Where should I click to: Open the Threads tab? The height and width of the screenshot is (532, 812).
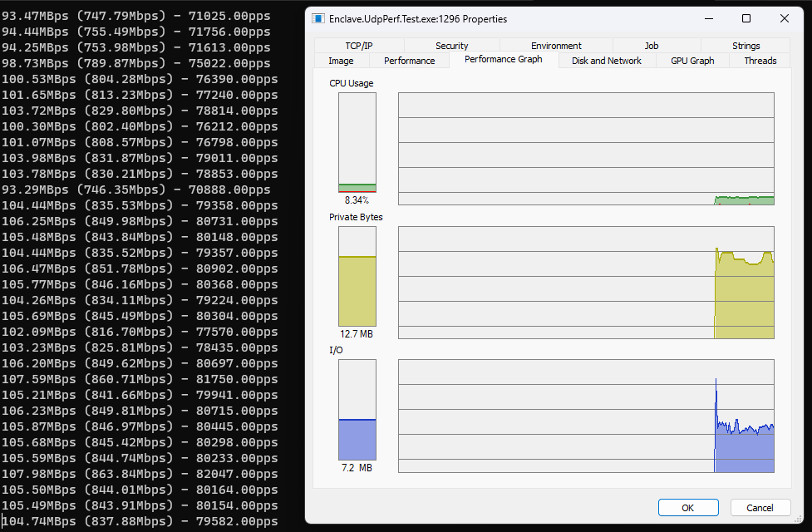click(760, 61)
